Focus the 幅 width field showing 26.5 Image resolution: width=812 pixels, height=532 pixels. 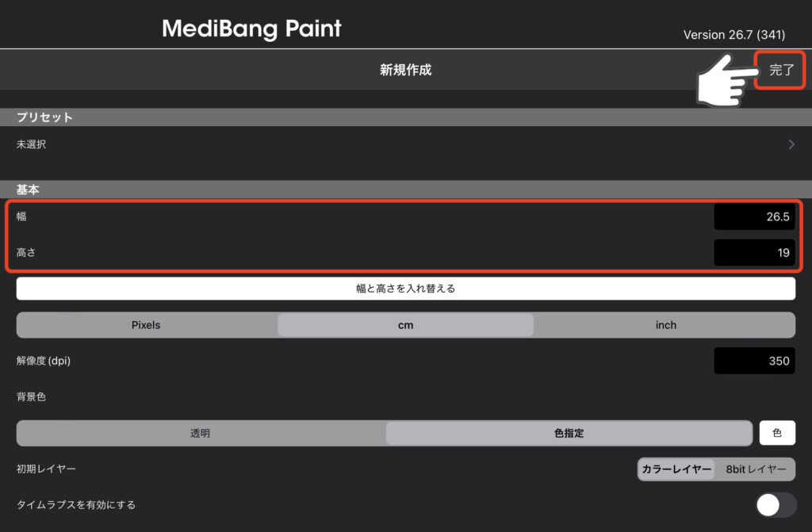754,216
